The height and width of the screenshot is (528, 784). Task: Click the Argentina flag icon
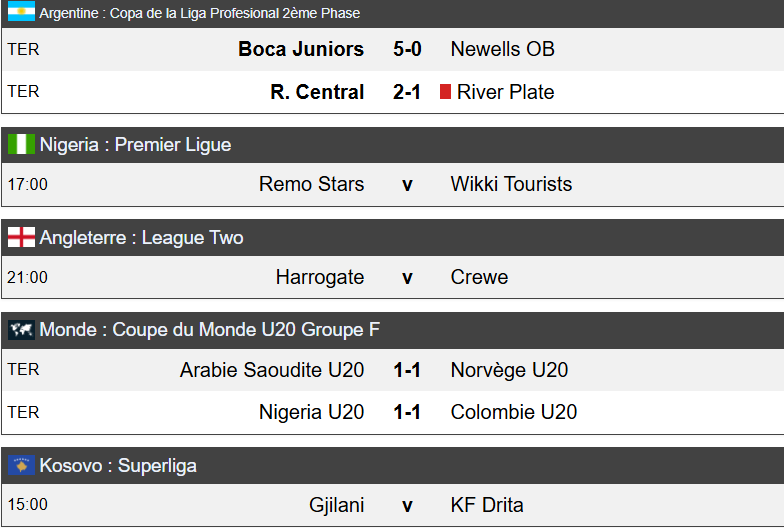tap(21, 13)
